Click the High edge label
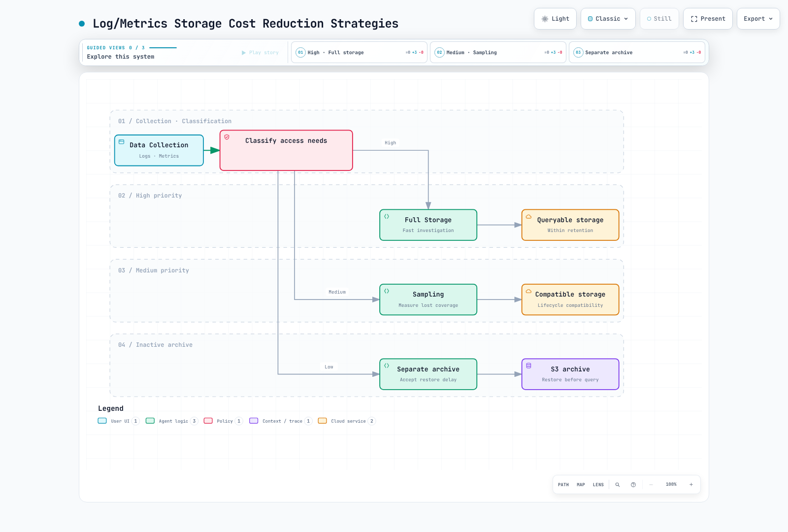Screen dimensions: 788x532 [x=390, y=143]
